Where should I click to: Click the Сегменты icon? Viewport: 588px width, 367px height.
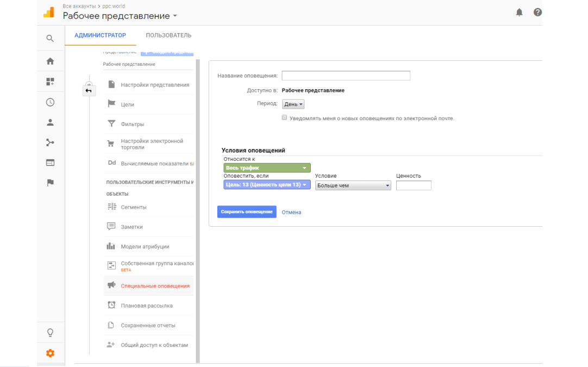[x=112, y=207]
